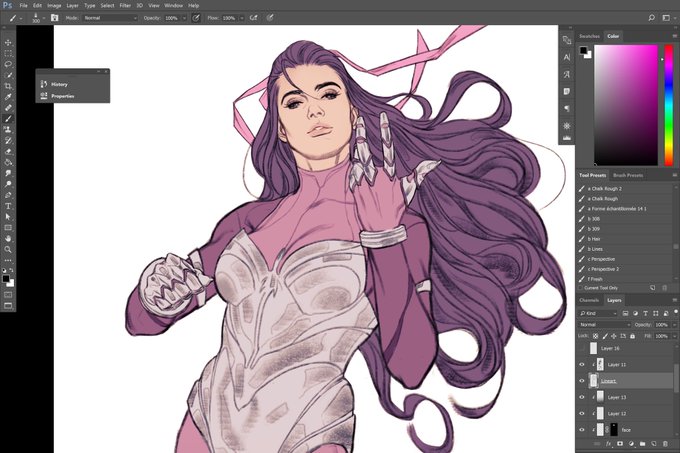
Task: Select the Paint Bucket tool
Action: [8, 162]
